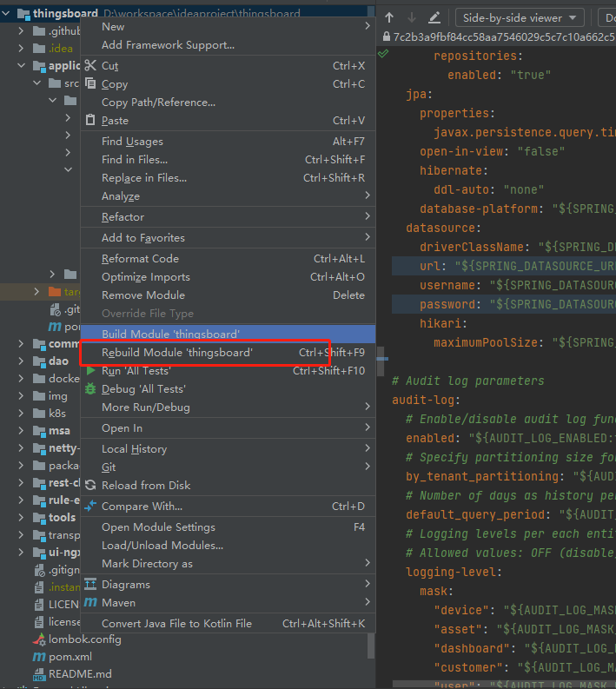This screenshot has width=616, height=689.
Task: Click the pom.xml Maven file icon
Action: pyautogui.click(x=39, y=657)
